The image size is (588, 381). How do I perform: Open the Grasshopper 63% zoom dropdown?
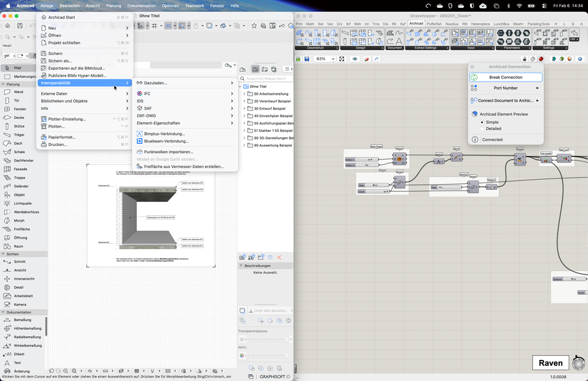click(x=333, y=59)
